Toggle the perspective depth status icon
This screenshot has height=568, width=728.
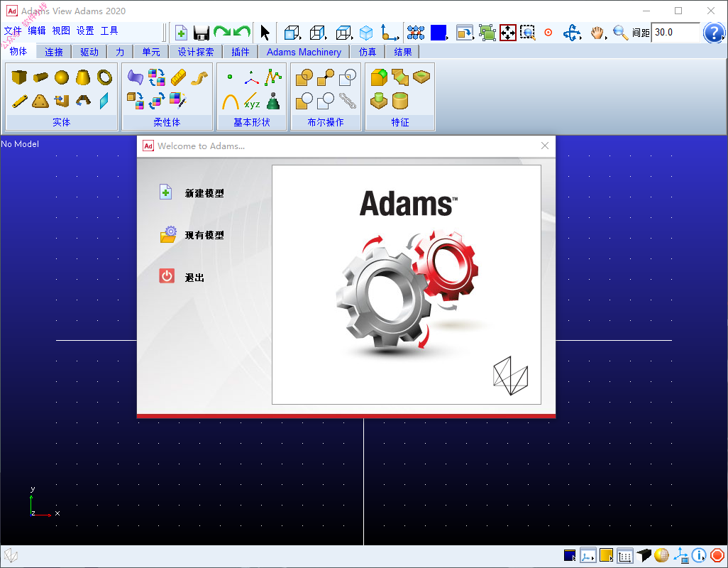pos(644,555)
